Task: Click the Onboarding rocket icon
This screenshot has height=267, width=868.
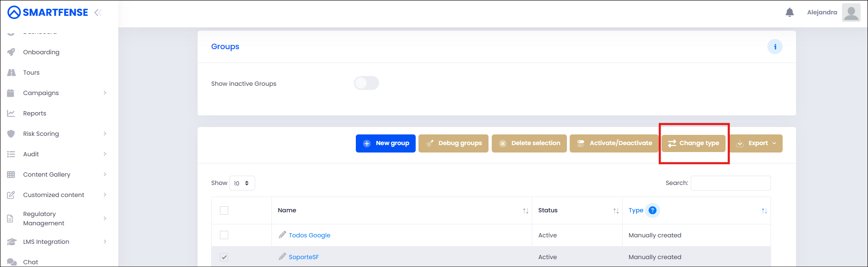Action: click(11, 52)
